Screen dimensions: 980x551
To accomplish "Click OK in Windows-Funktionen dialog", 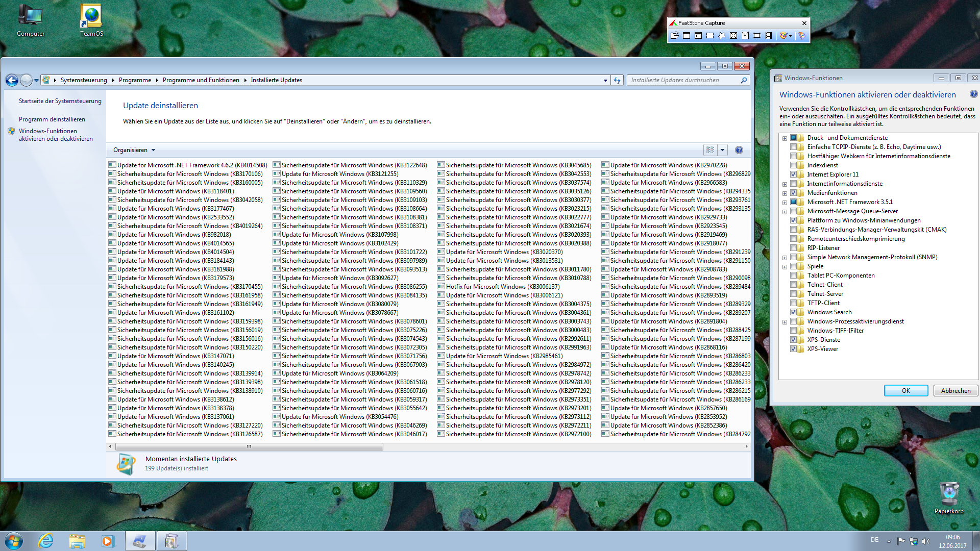I will pos(906,391).
